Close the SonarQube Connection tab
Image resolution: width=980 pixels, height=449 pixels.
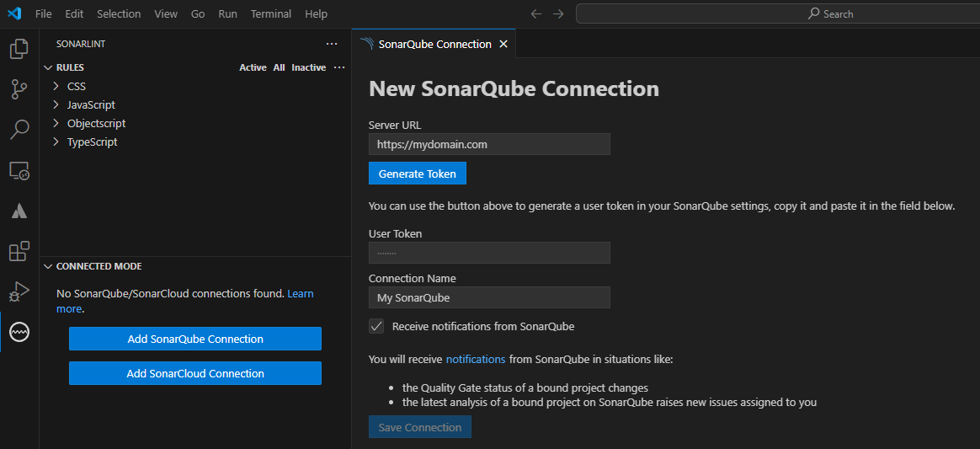pos(503,45)
